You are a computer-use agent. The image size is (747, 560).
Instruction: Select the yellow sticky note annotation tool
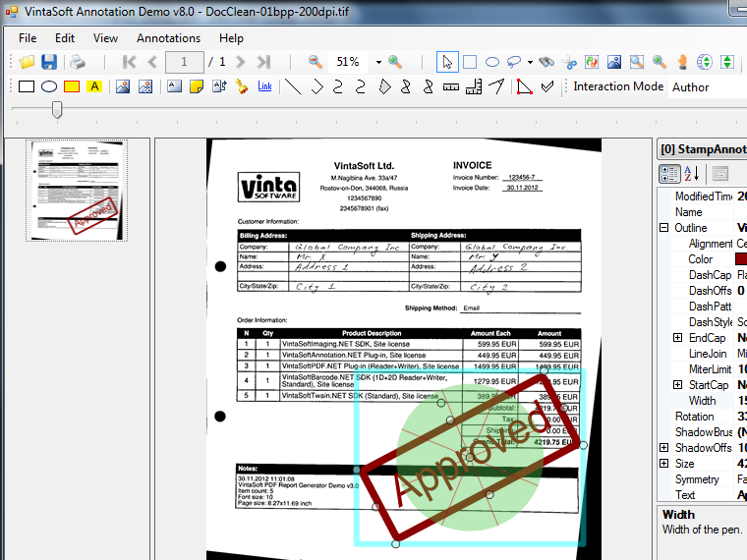tap(197, 86)
